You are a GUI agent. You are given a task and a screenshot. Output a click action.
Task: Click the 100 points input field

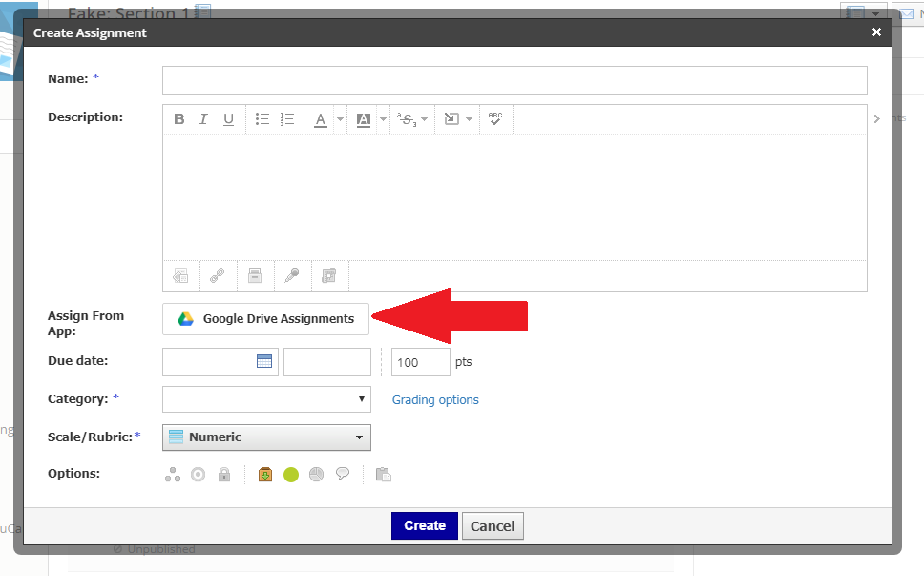421,362
